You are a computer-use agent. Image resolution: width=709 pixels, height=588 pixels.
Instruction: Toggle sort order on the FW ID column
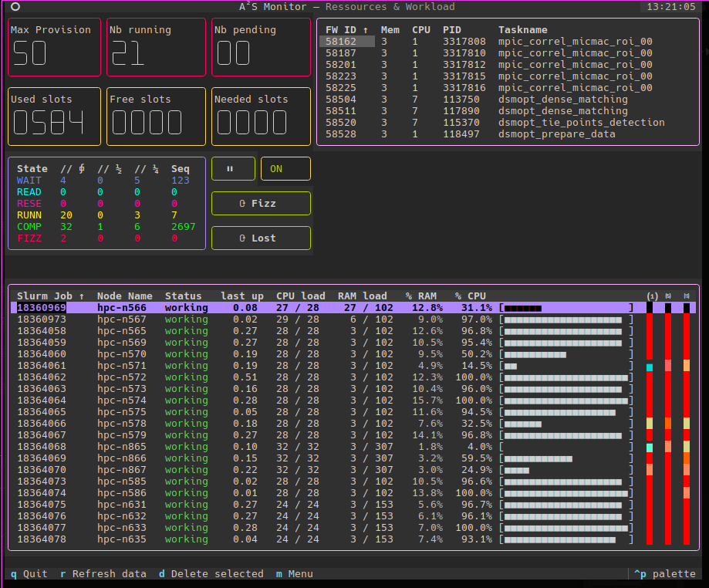point(341,29)
